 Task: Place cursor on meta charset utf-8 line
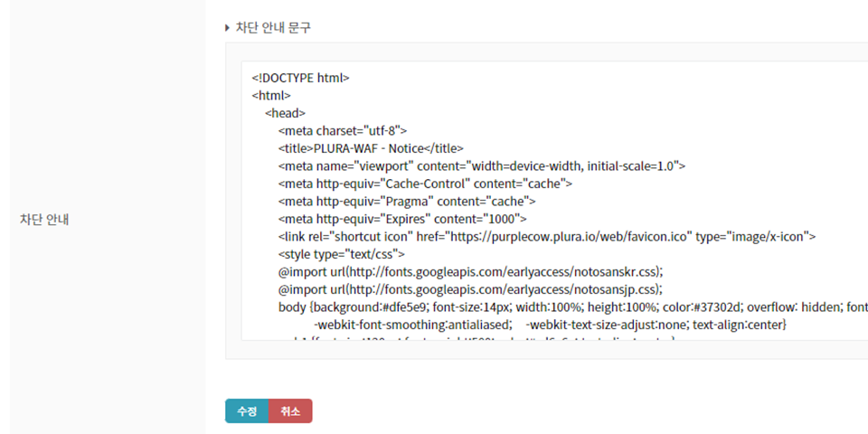coord(343,130)
